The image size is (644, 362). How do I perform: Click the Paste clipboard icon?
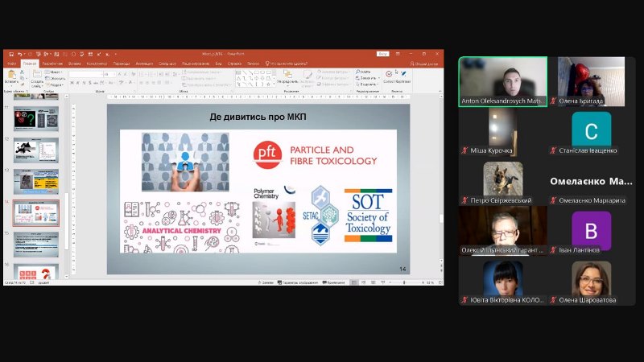click(x=11, y=75)
